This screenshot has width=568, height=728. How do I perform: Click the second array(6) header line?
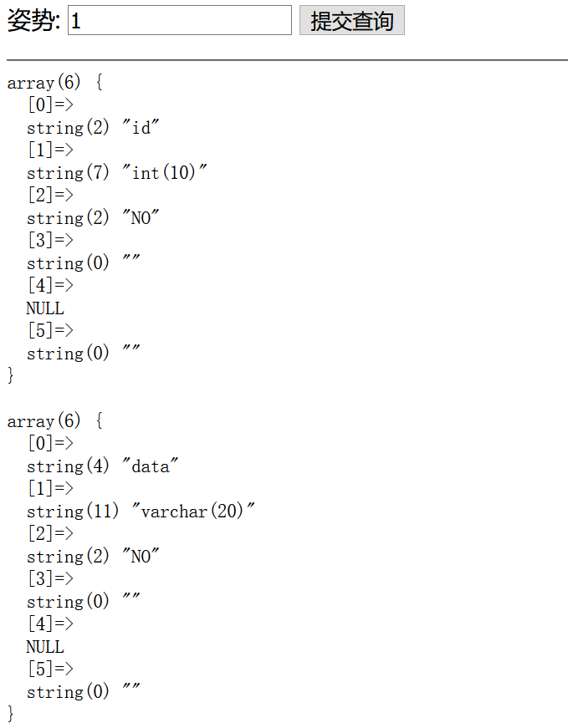(x=55, y=421)
